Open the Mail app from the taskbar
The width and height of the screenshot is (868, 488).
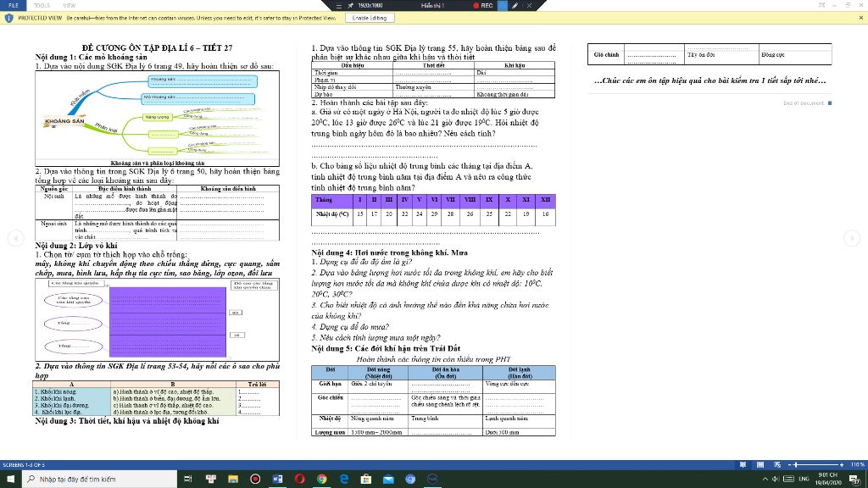pyautogui.click(x=388, y=479)
